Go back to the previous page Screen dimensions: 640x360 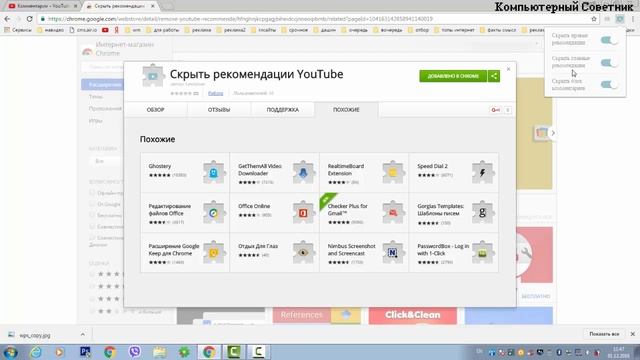pyautogui.click(x=7, y=19)
